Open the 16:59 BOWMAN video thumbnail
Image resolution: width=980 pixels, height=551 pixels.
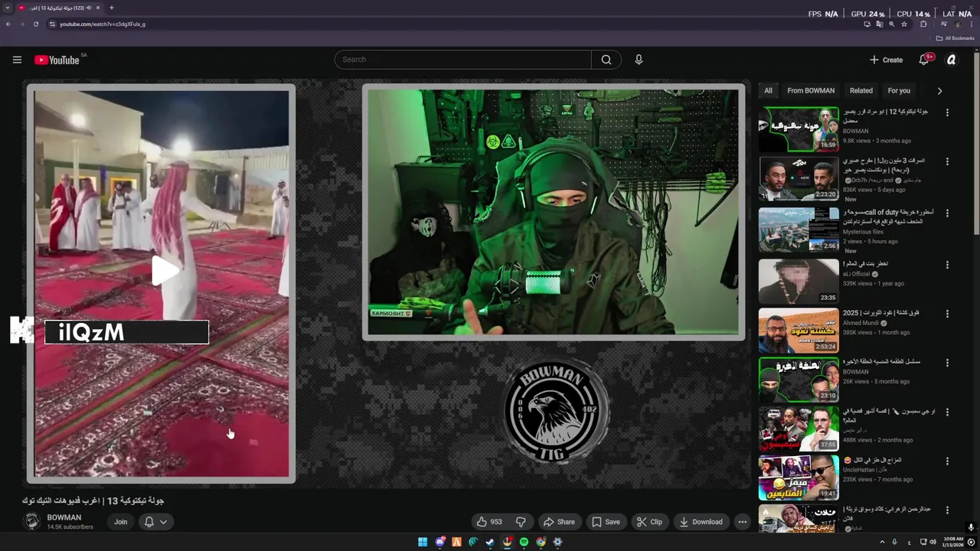pyautogui.click(x=799, y=129)
